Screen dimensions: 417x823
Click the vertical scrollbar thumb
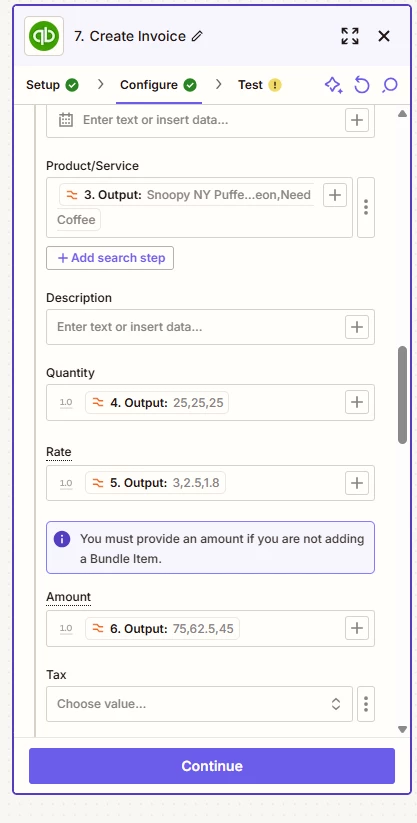403,395
